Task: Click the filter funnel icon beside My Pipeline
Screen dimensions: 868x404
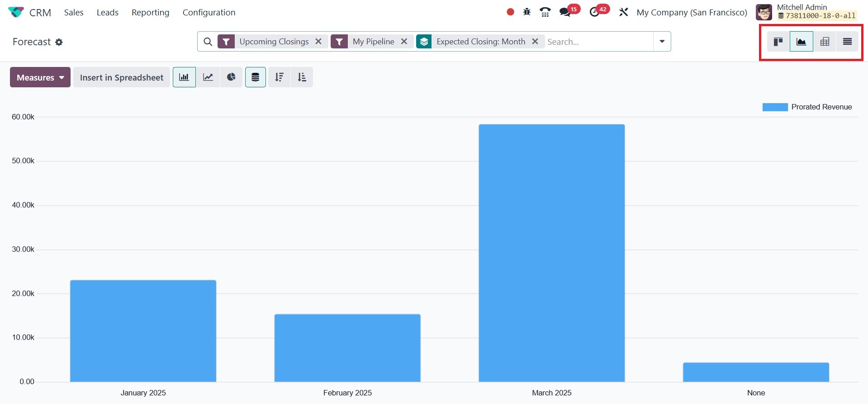Action: click(339, 42)
